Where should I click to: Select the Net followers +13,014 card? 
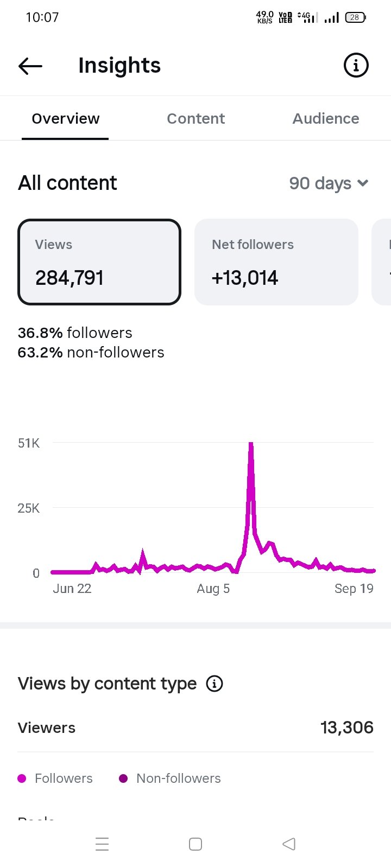(276, 262)
